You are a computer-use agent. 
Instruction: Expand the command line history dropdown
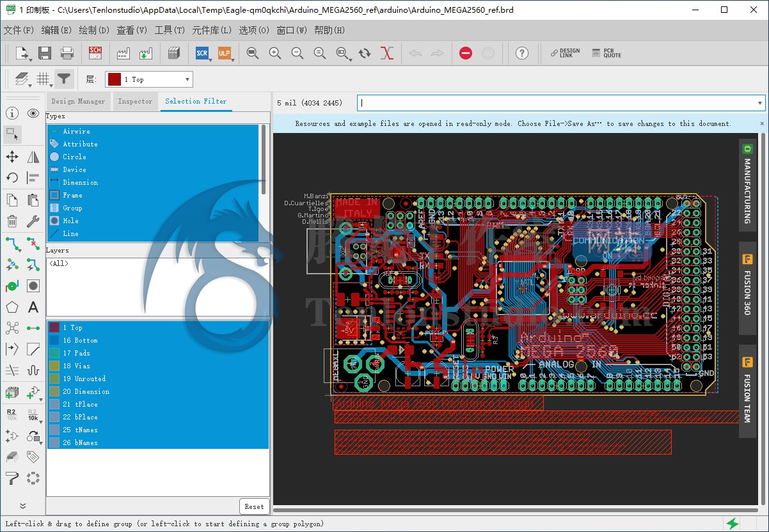(x=760, y=102)
